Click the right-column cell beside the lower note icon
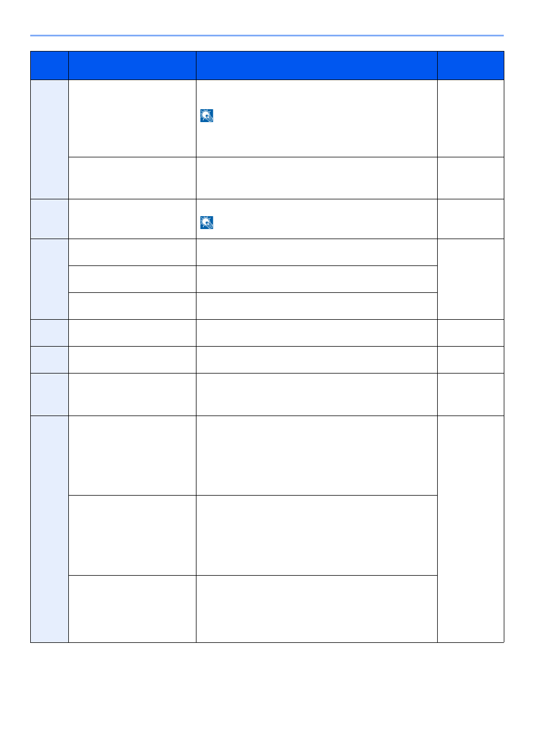This screenshot has height=756, width=534. [x=471, y=219]
